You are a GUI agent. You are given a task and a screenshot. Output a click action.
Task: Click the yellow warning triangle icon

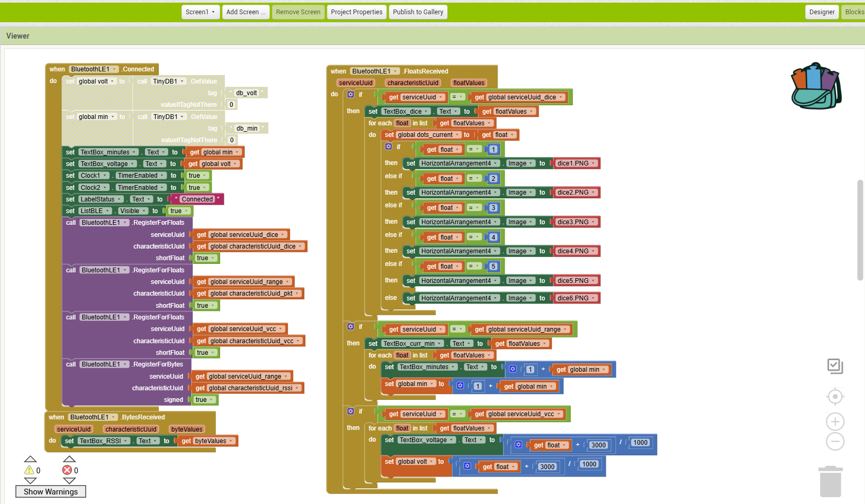tap(30, 470)
